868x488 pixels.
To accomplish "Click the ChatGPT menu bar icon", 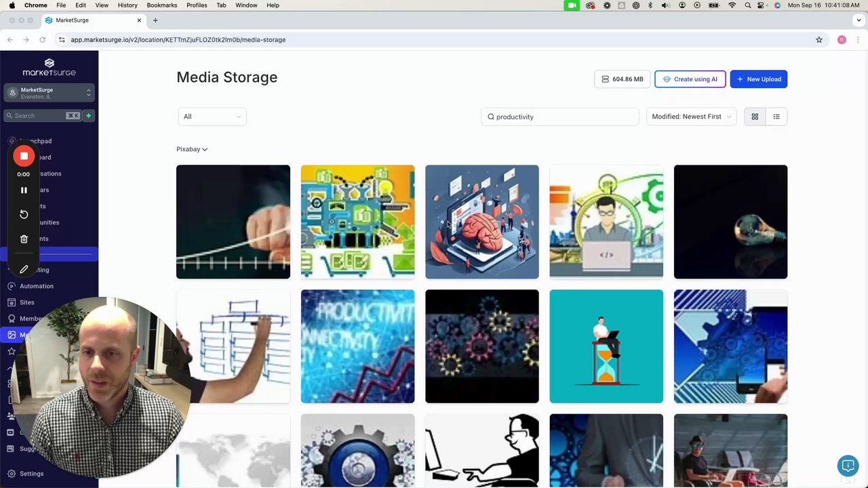I will [635, 5].
